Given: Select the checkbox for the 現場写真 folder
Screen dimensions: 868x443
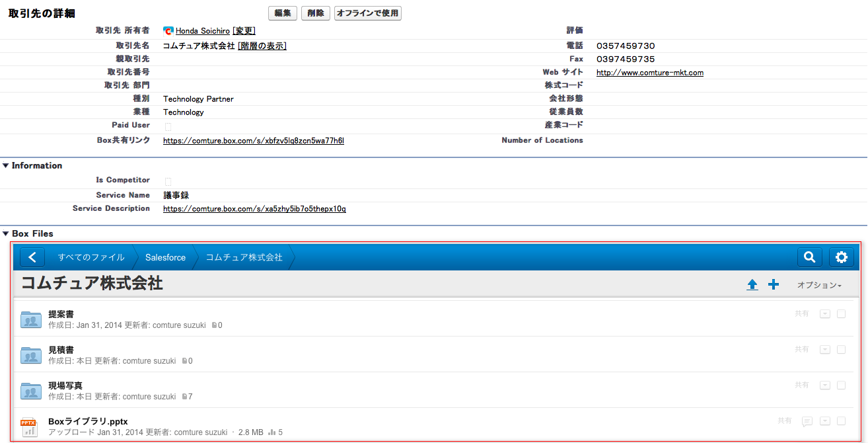Looking at the screenshot, I should click(x=841, y=385).
